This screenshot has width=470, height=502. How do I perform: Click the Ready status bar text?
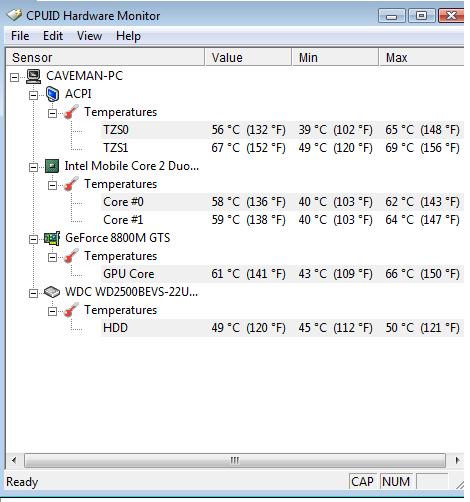(22, 482)
